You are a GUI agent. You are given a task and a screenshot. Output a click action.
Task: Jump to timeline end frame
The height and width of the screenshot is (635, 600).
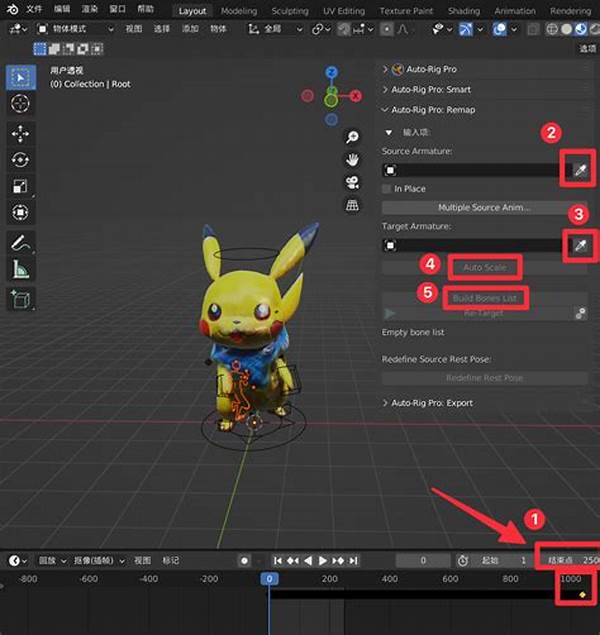(x=353, y=560)
